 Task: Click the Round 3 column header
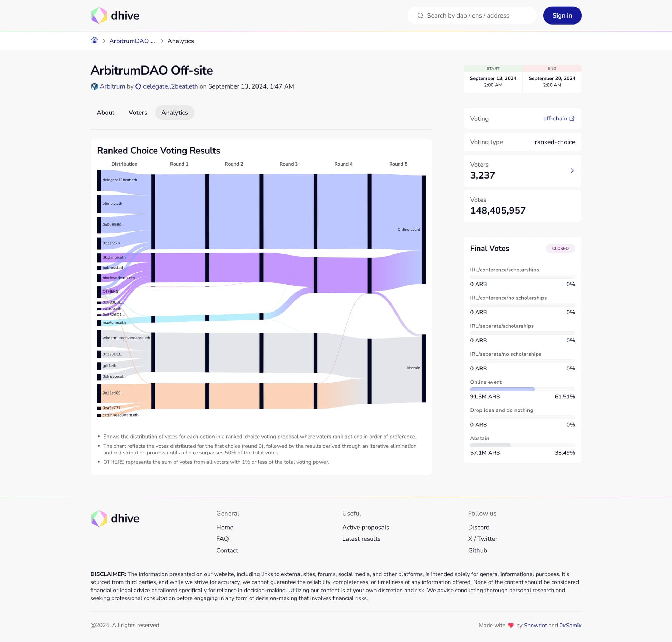[x=289, y=164]
